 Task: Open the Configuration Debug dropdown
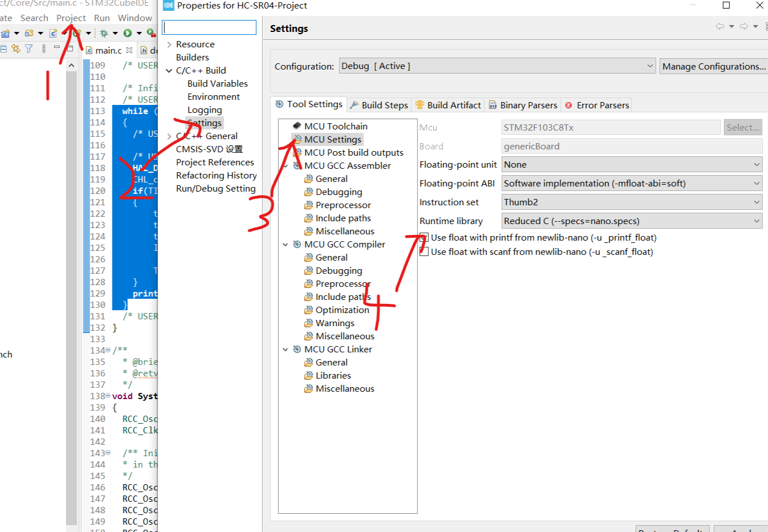[497, 66]
